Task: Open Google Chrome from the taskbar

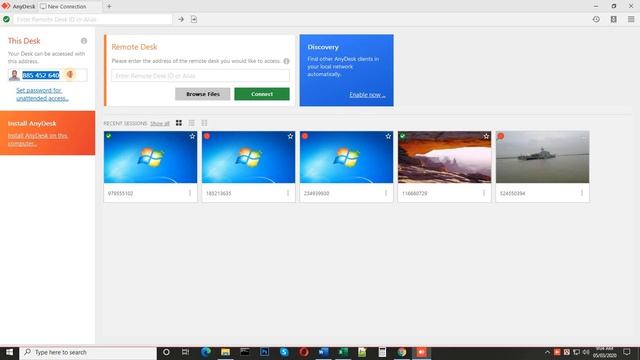Action: point(402,352)
